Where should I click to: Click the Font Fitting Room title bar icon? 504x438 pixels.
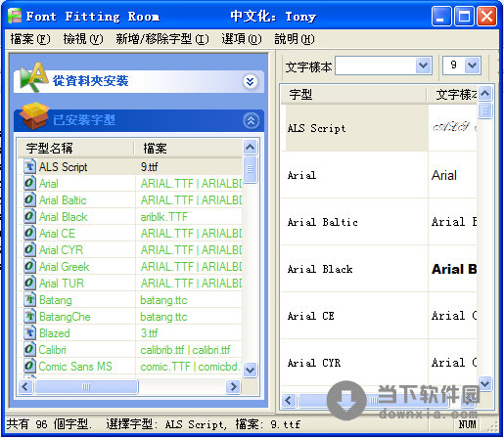pyautogui.click(x=15, y=16)
